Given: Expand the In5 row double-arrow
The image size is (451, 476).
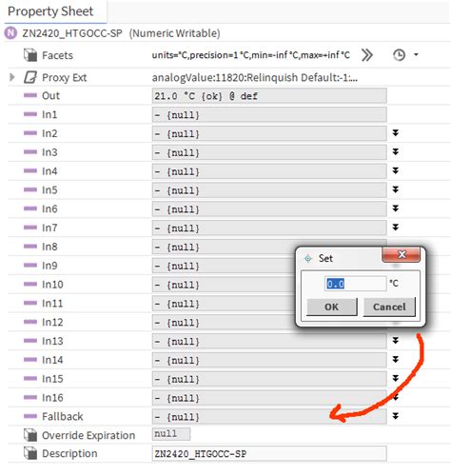Looking at the screenshot, I should 395,189.
